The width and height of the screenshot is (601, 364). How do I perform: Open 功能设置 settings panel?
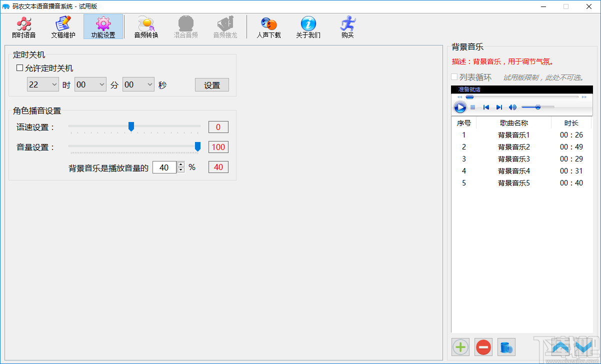pos(103,27)
